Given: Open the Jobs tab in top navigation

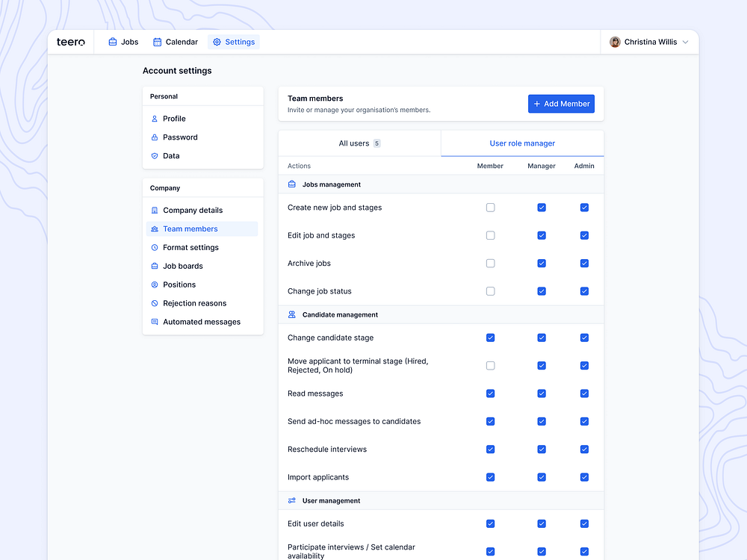Looking at the screenshot, I should coord(123,42).
